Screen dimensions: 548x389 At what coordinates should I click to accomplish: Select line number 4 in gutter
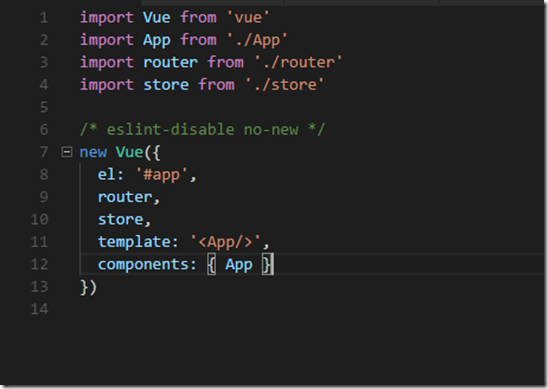[44, 85]
